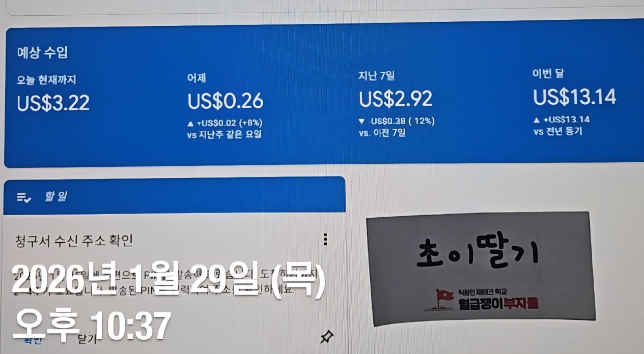Select the 이번 달 earnings US$13.14
The width and height of the screenshot is (644, 354).
[575, 97]
